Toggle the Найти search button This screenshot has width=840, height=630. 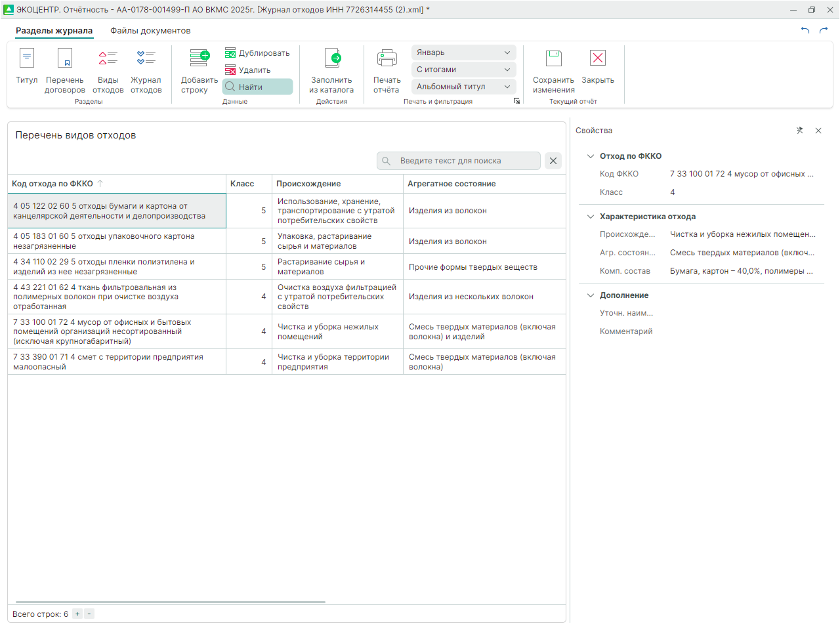point(257,87)
